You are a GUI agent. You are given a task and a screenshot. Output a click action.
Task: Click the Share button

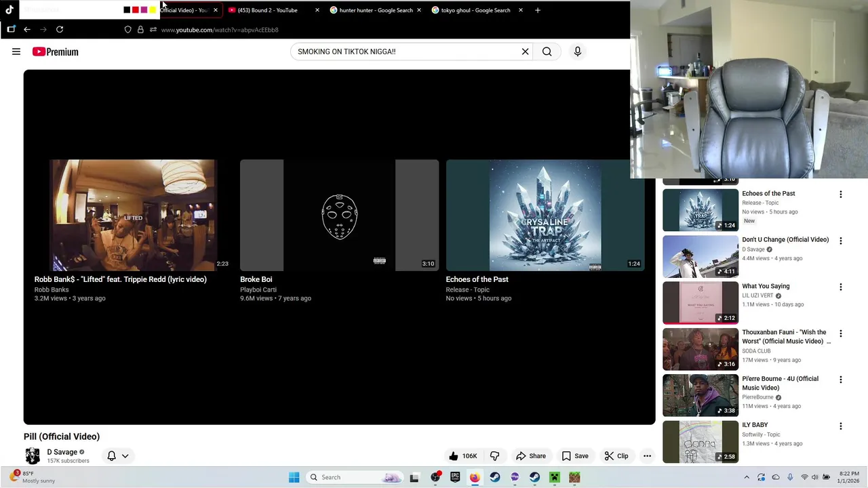tap(531, 456)
